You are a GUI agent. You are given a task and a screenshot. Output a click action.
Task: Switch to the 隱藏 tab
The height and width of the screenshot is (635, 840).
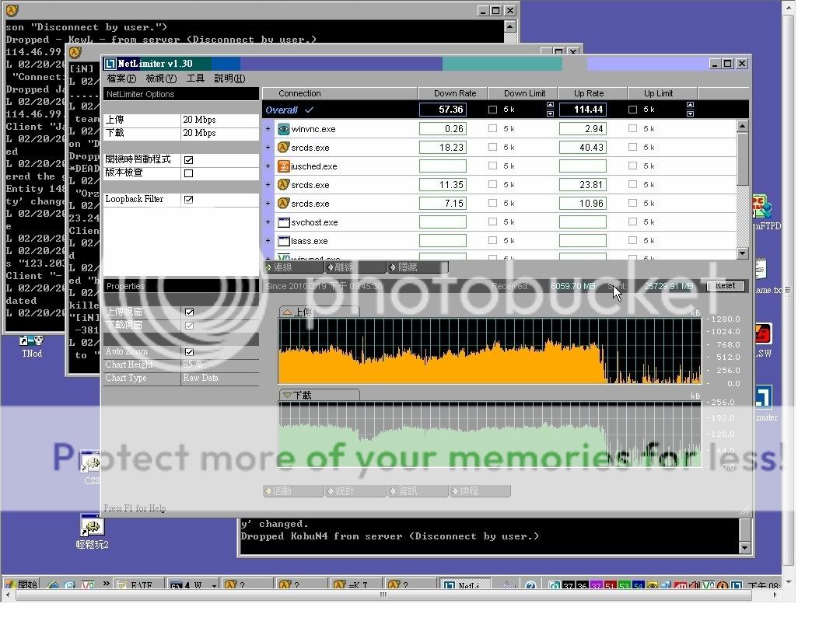(x=418, y=267)
